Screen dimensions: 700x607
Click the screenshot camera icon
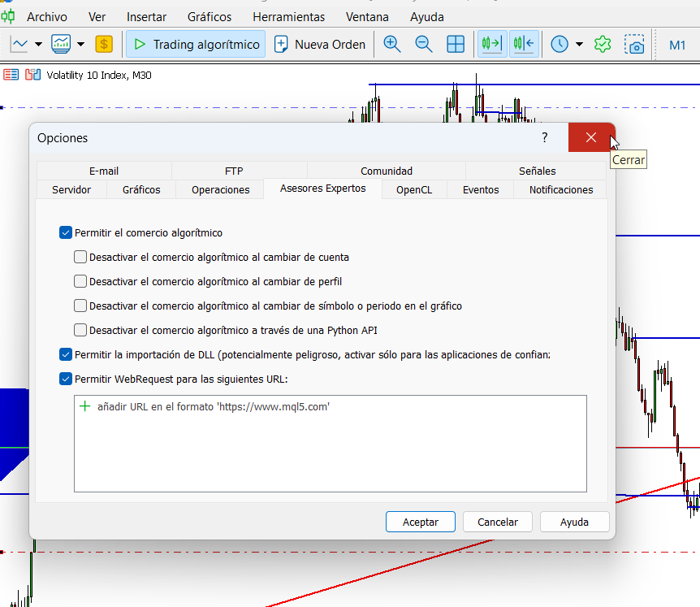pyautogui.click(x=634, y=44)
